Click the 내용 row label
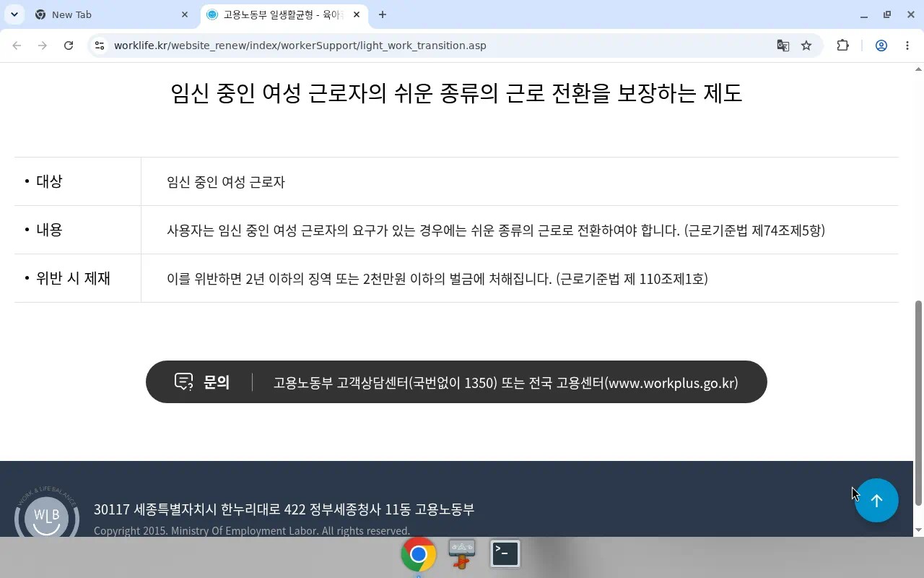Screen dimensions: 924x578 [49, 230]
